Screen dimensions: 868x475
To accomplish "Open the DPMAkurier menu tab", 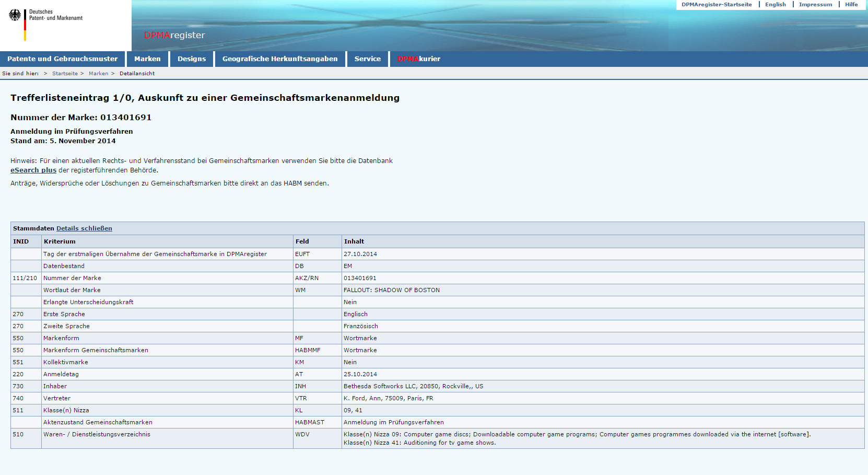I will [x=419, y=59].
